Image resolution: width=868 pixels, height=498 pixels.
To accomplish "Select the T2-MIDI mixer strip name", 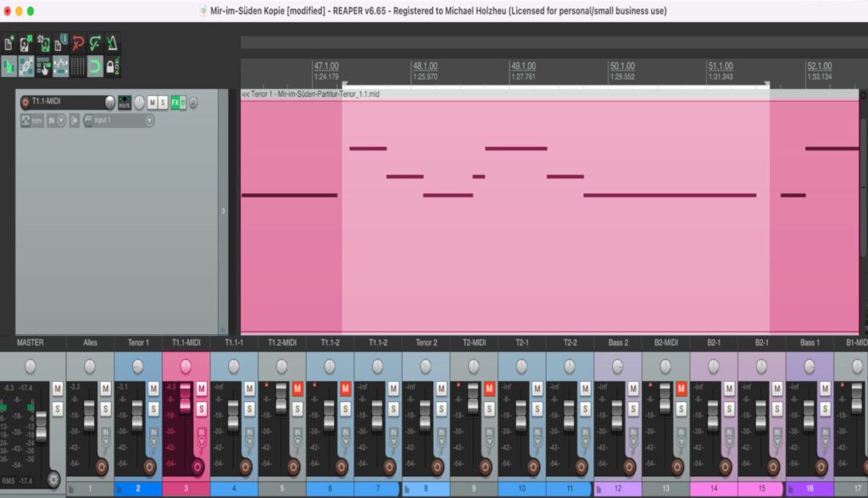I will [x=475, y=343].
